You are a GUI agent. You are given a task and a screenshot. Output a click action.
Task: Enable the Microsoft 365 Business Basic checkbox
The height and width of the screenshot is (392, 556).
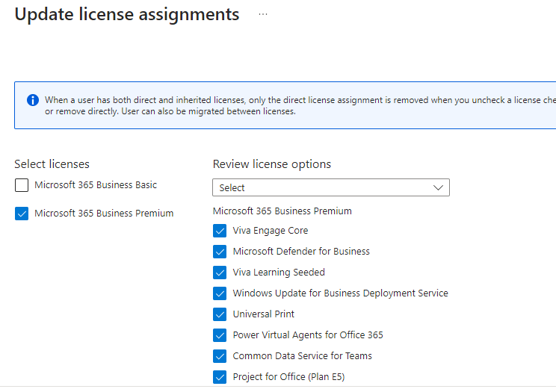22,185
